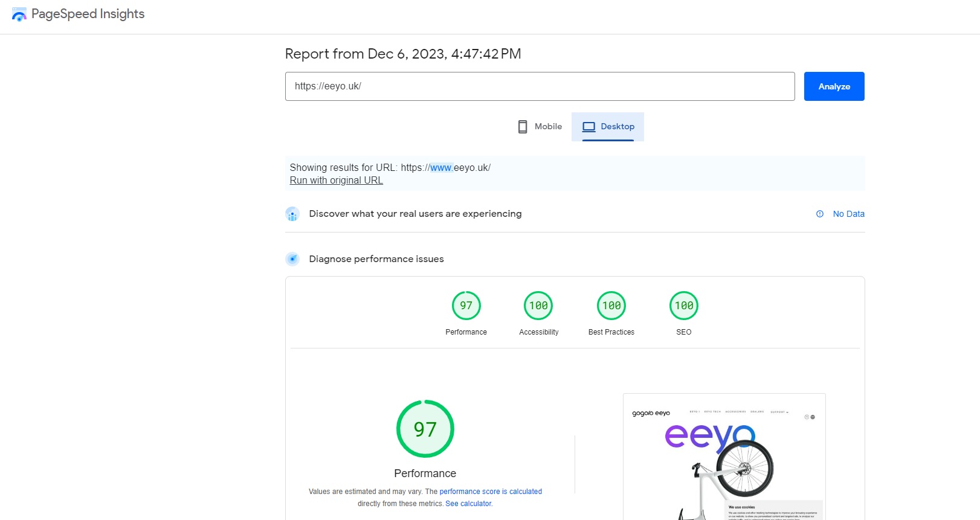Click the eeyo website screenshot thumbnail
This screenshot has height=520, width=980.
(x=724, y=457)
